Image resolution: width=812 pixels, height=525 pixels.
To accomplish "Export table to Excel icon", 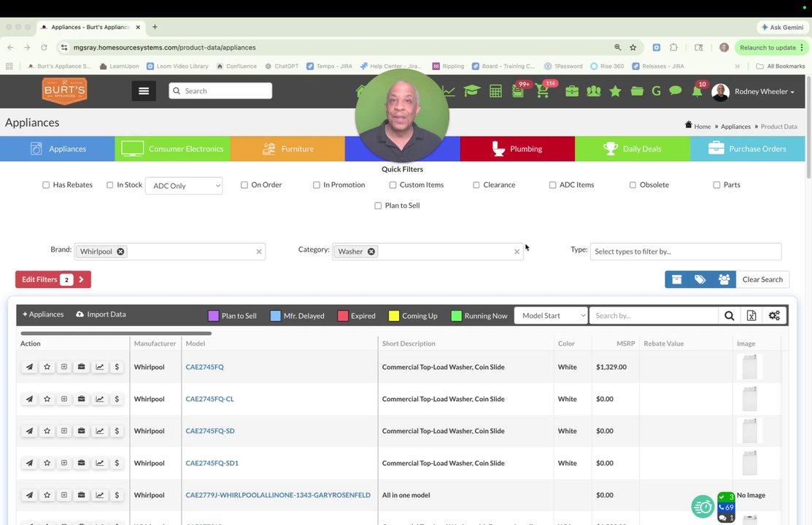I will [751, 316].
